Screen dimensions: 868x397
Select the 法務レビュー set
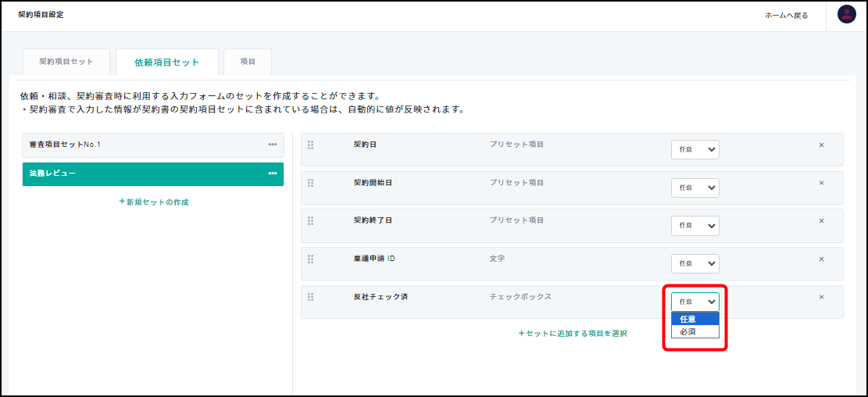point(153,173)
